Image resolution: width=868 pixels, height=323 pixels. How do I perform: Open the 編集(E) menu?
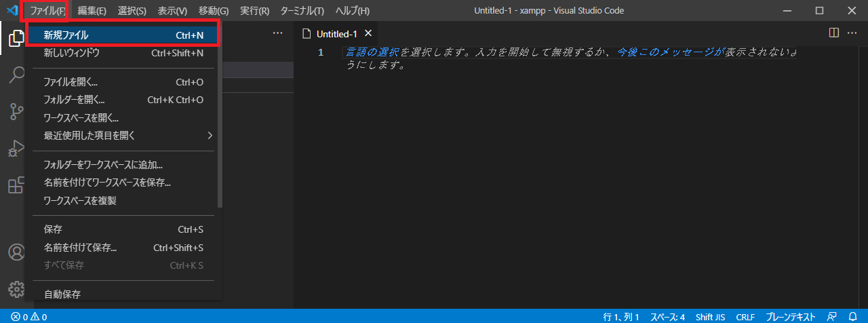pos(92,11)
